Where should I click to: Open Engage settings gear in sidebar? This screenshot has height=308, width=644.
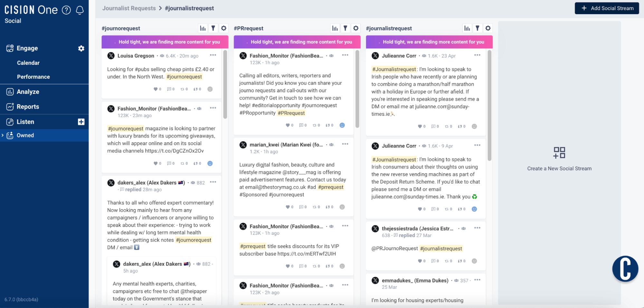click(x=81, y=48)
